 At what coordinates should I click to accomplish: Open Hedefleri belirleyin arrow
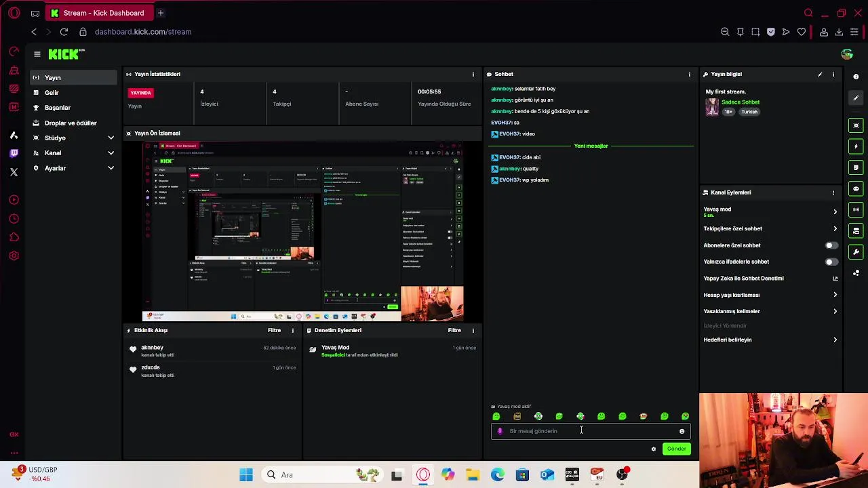[x=835, y=340]
